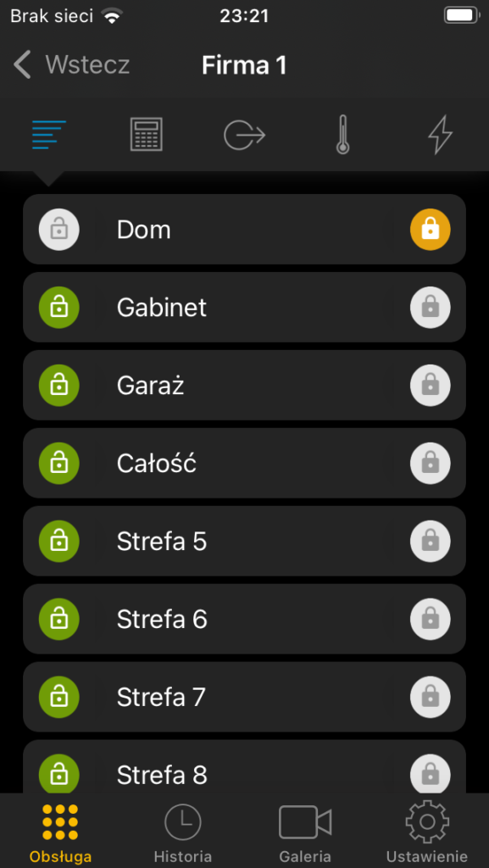This screenshot has height=868, width=489.
Task: Arm Gabinet using its grey lock button
Action: [x=431, y=307]
